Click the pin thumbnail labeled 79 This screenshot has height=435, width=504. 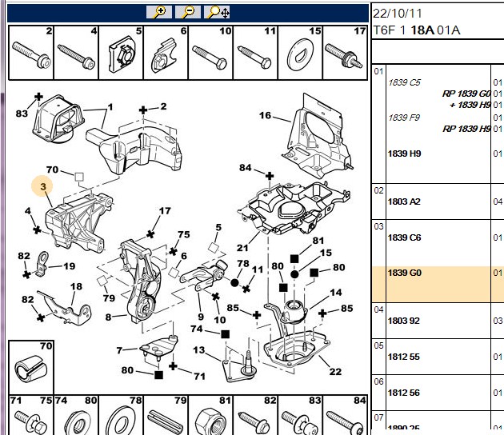tap(166, 415)
